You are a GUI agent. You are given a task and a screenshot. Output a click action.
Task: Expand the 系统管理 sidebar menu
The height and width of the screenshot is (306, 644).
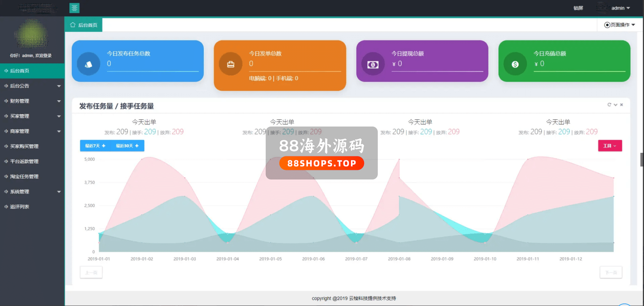[x=32, y=192]
